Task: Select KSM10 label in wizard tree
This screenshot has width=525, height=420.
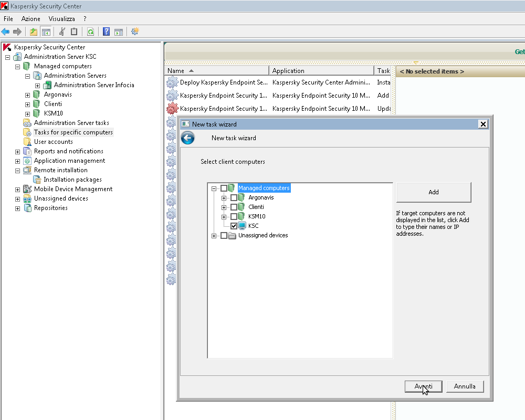Action: click(x=257, y=216)
